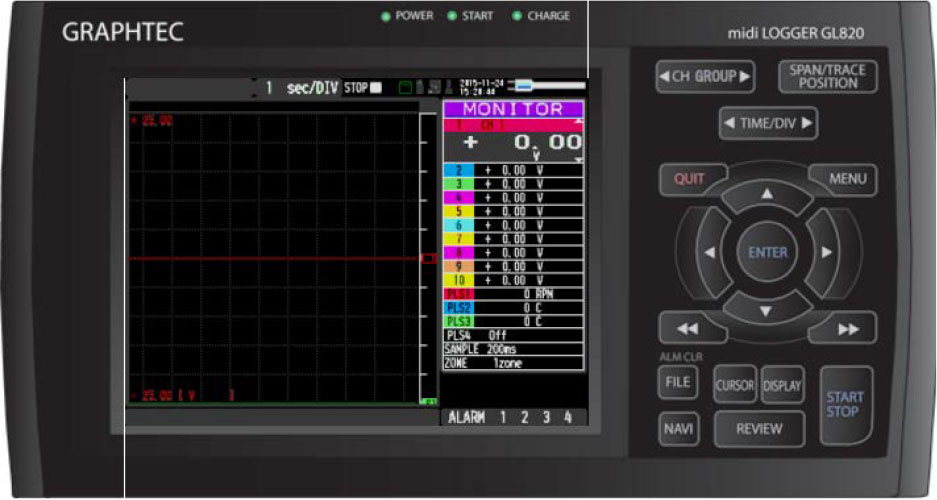Screen dimensions: 937x500
Task: Select the PLS3 row
Action: pos(513,321)
